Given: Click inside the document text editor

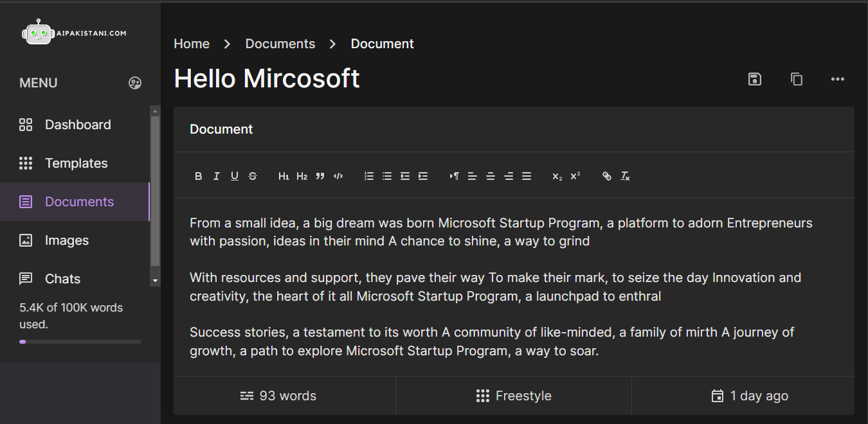Looking at the screenshot, I should 514,287.
